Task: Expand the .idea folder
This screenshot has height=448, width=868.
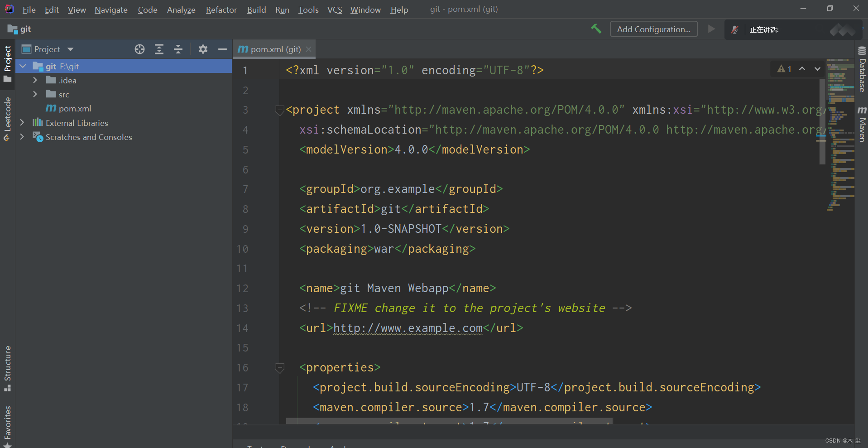Action: [x=35, y=80]
